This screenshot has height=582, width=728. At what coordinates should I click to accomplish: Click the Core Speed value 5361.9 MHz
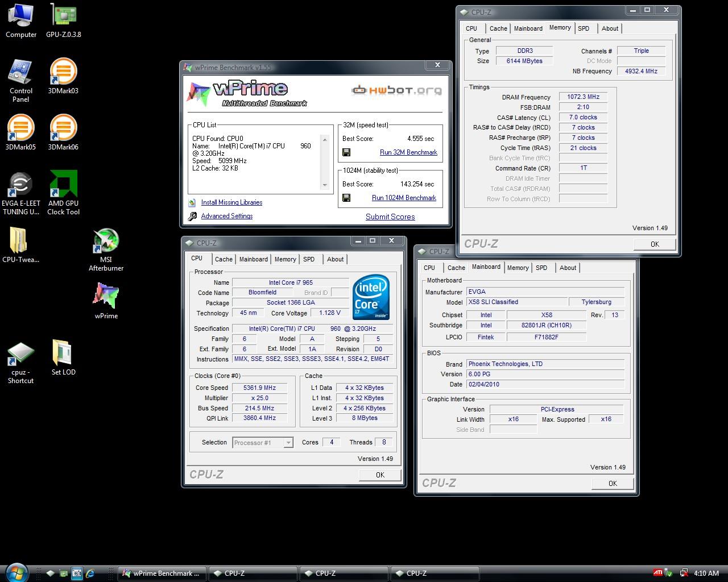259,388
